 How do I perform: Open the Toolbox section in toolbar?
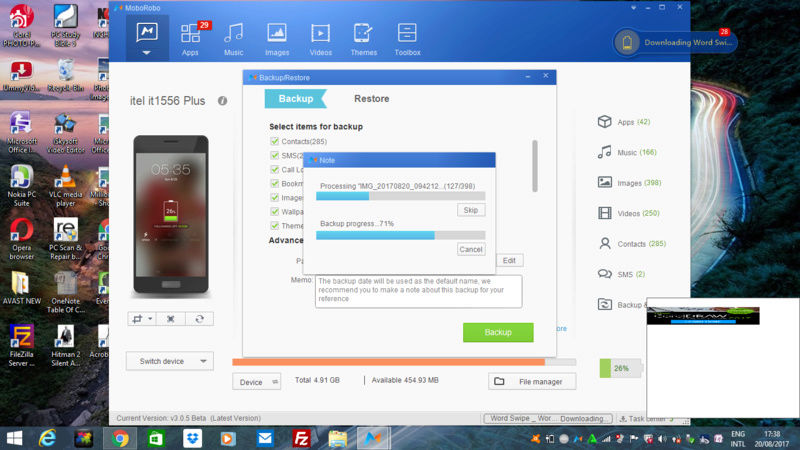pos(407,39)
